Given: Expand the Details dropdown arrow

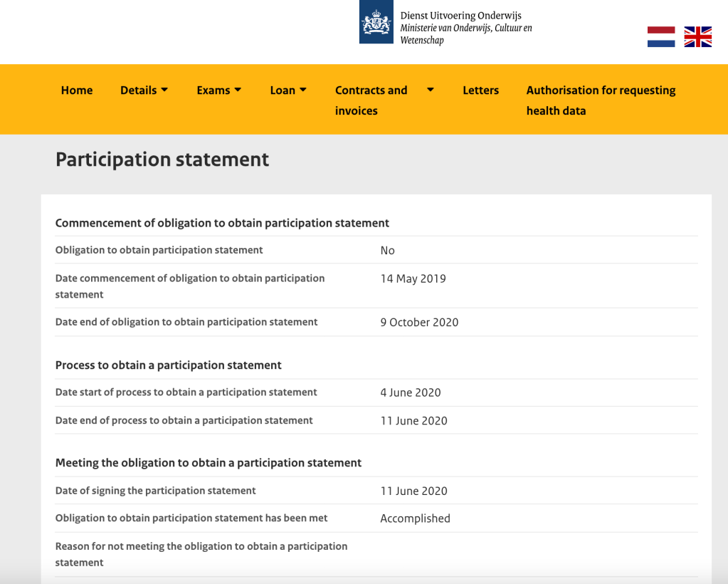Looking at the screenshot, I should [164, 90].
